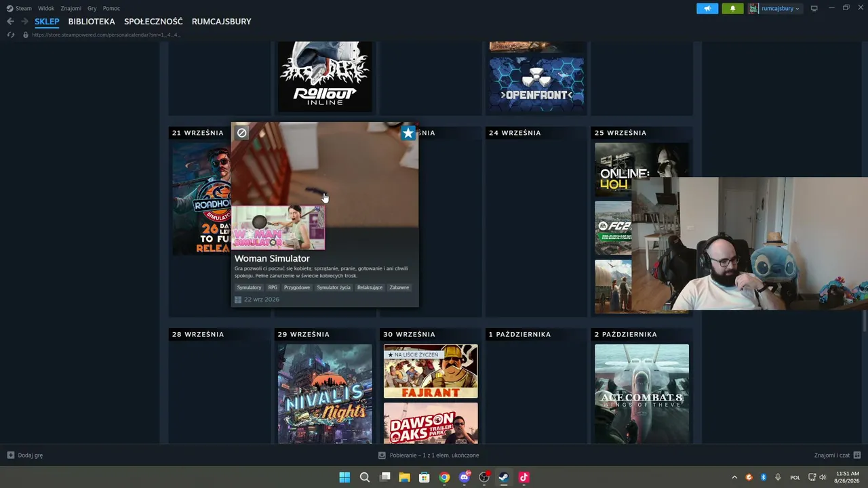Switch to the SKLEP tab
Screen dimensions: 868x488
pos(47,22)
